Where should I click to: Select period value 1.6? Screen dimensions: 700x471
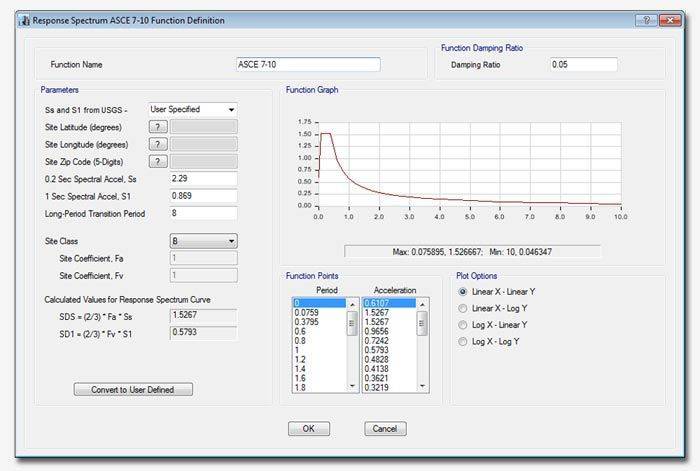pyautogui.click(x=320, y=378)
